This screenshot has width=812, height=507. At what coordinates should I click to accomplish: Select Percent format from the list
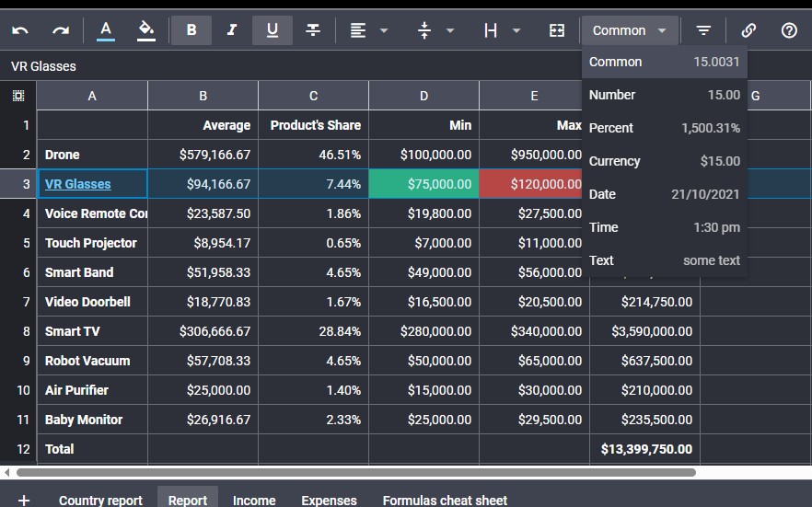pyautogui.click(x=664, y=128)
